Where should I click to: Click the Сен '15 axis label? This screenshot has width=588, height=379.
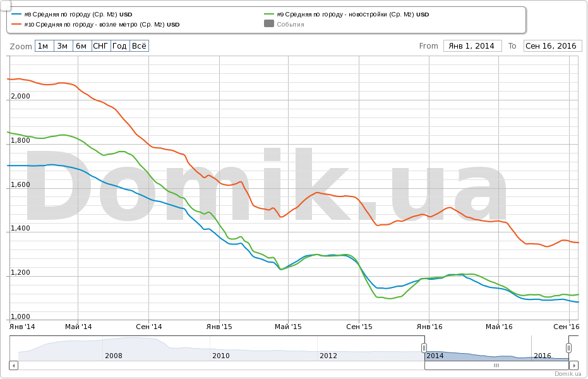(359, 327)
